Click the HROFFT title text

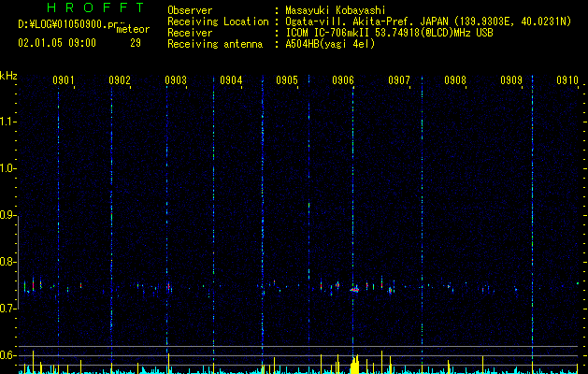95,7
